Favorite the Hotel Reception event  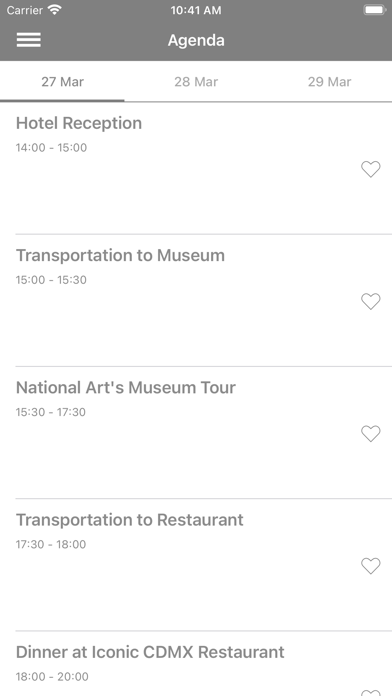[371, 169]
